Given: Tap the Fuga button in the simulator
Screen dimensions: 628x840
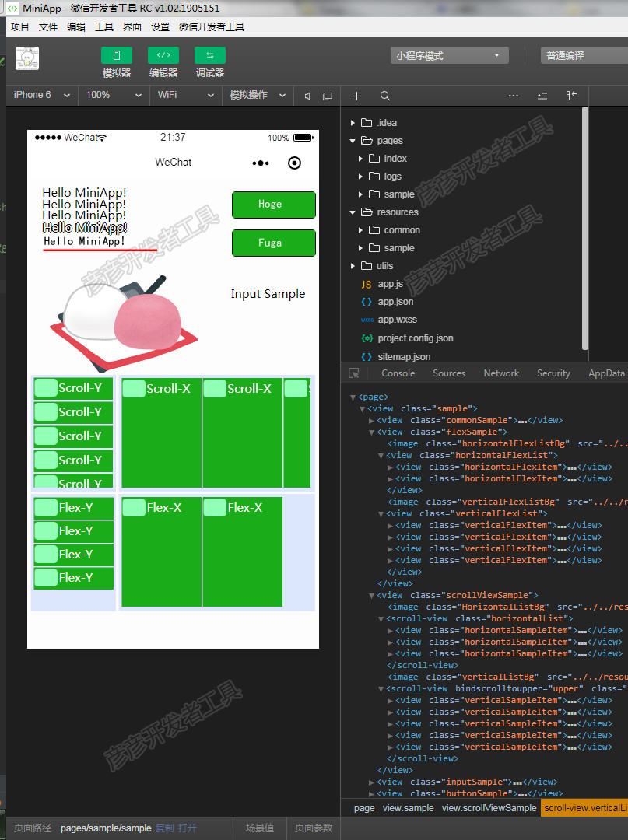Looking at the screenshot, I should tap(273, 243).
